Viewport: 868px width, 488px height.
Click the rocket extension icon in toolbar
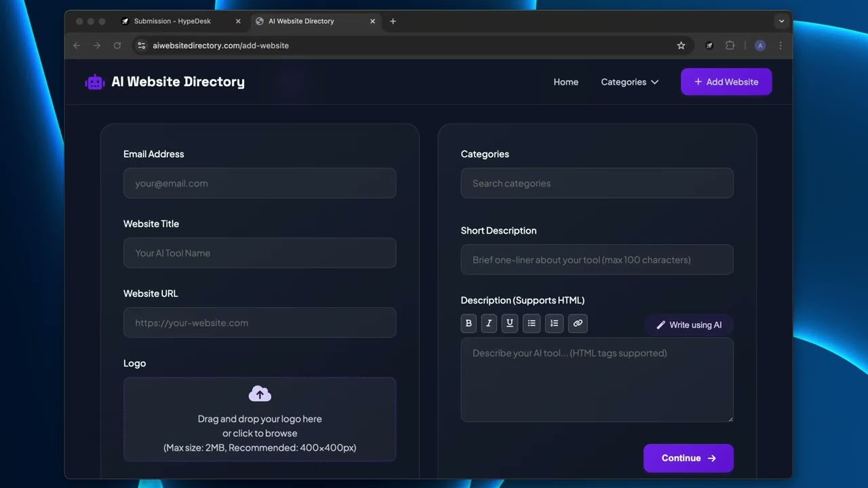pyautogui.click(x=709, y=45)
